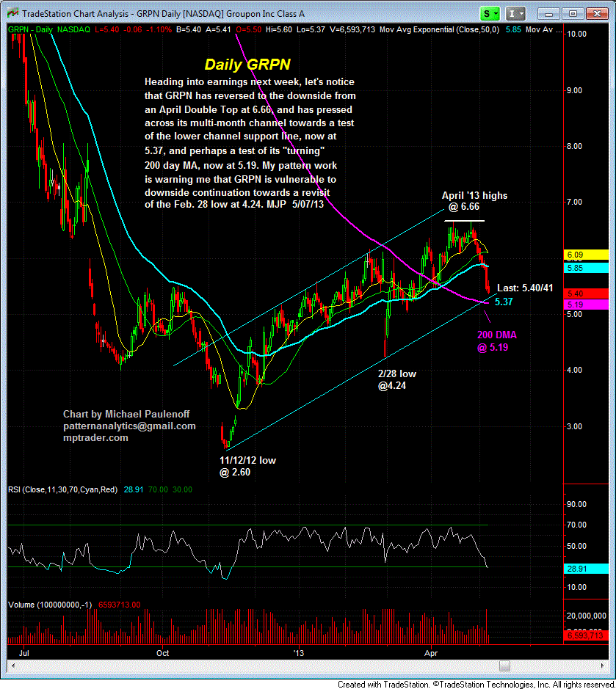Click the 'Jul' date axis label
This screenshot has height=689, width=616.
tap(24, 653)
